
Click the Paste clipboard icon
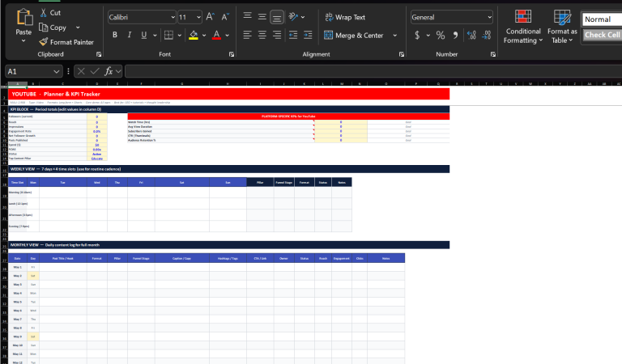(x=24, y=18)
